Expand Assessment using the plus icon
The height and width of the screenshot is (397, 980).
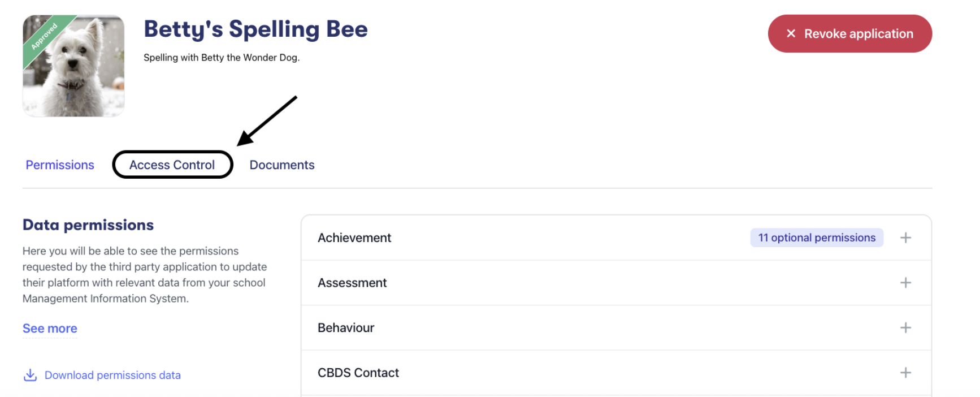coord(905,283)
